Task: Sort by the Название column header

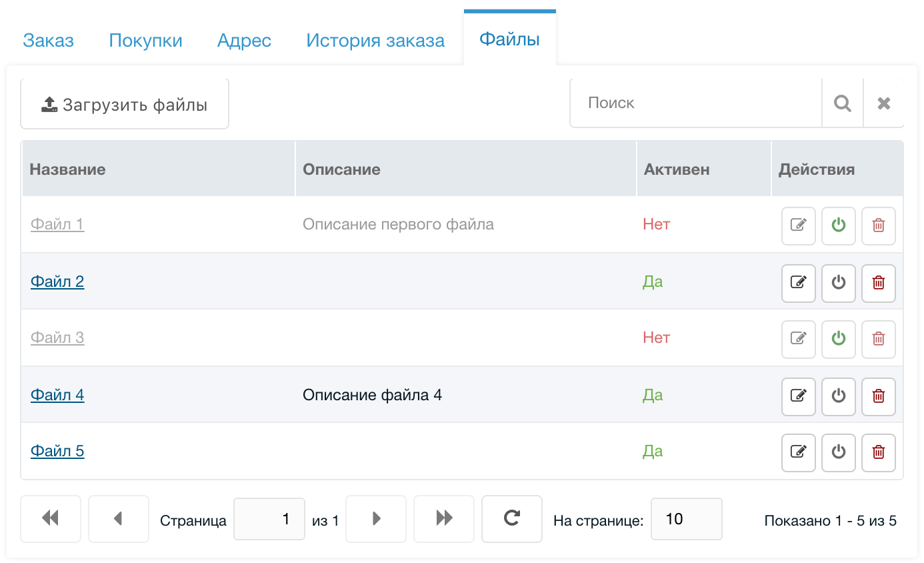Action: click(68, 169)
